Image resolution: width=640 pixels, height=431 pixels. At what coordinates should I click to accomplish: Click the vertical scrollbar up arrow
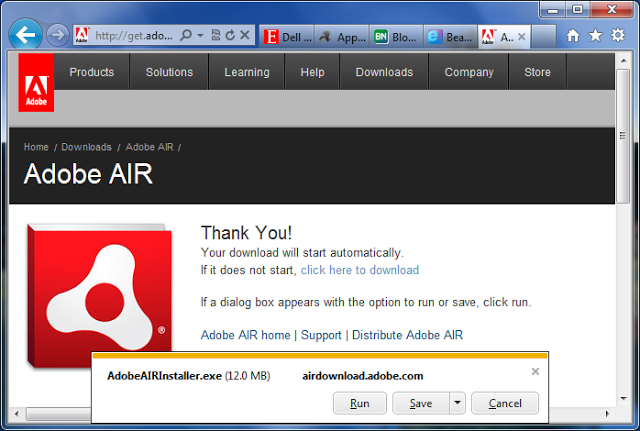pos(623,61)
